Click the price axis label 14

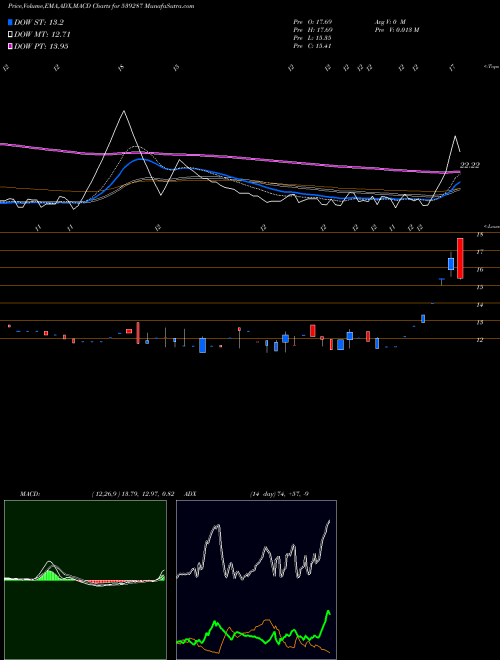(x=479, y=305)
